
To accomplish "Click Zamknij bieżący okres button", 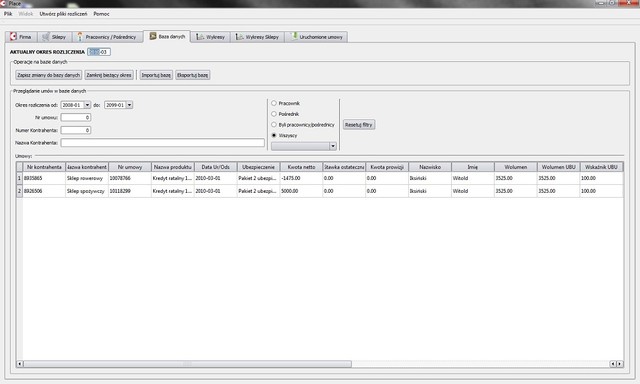I will 109,75.
